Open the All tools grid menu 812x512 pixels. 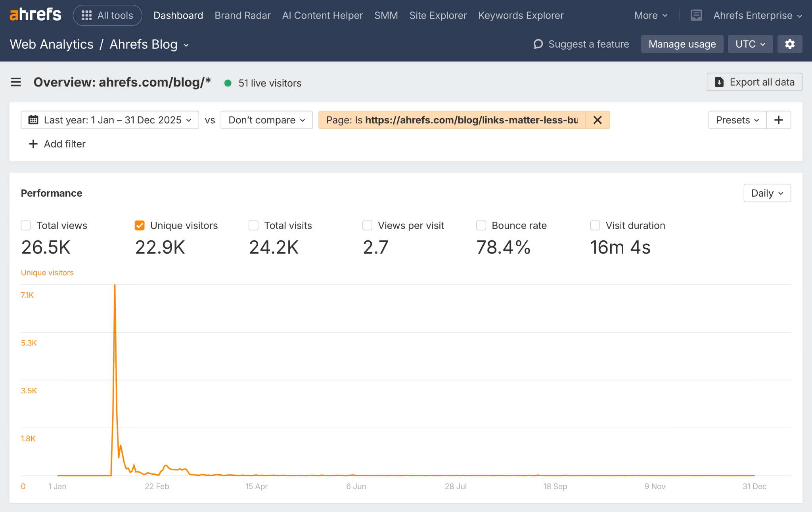(x=107, y=15)
